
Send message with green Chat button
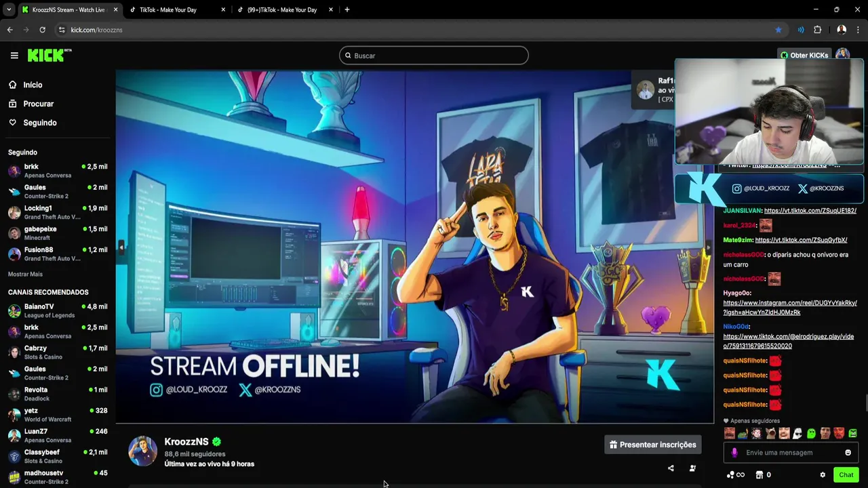[846, 475]
